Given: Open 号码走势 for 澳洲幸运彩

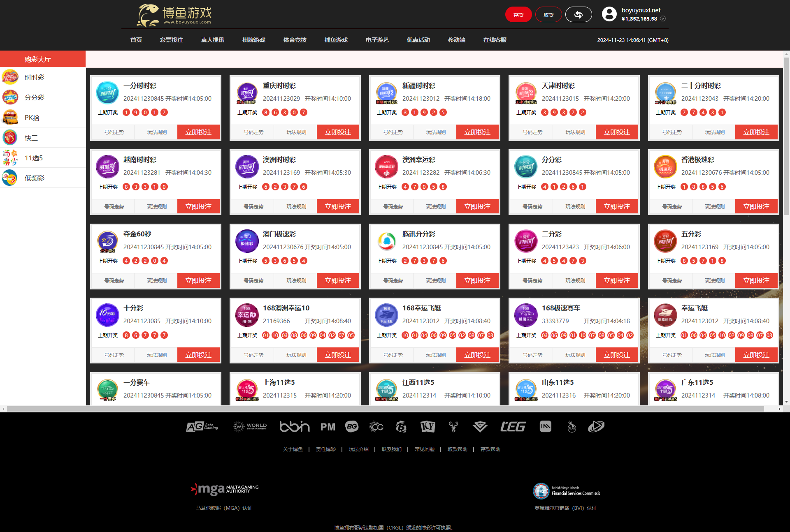Looking at the screenshot, I should pos(393,206).
